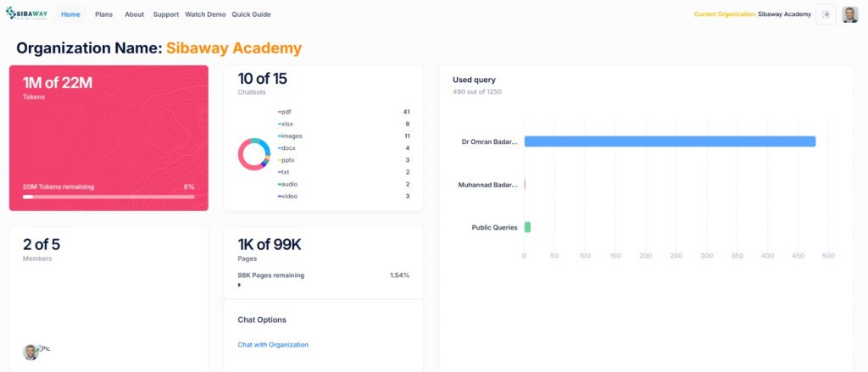
Task: Click the pdf count value 41
Action: (x=406, y=112)
